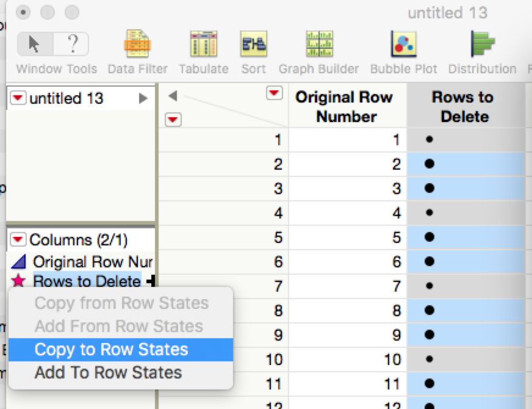Launch the Bubble Plot icon
Screen dimensions: 532x409
tap(403, 45)
